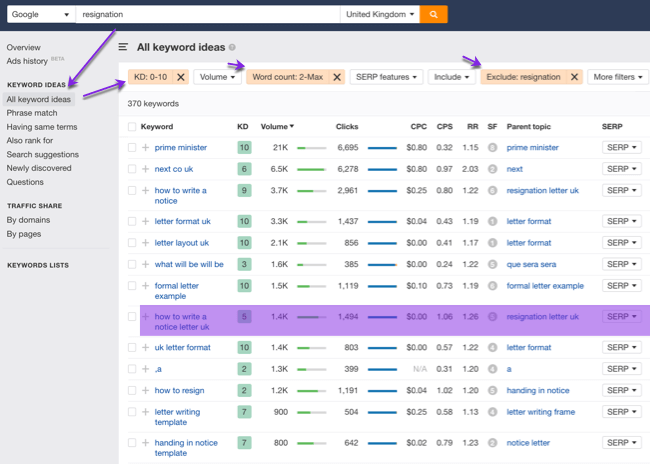The height and width of the screenshot is (464, 650).
Task: Add next co uk keyword via plus icon
Action: (146, 169)
